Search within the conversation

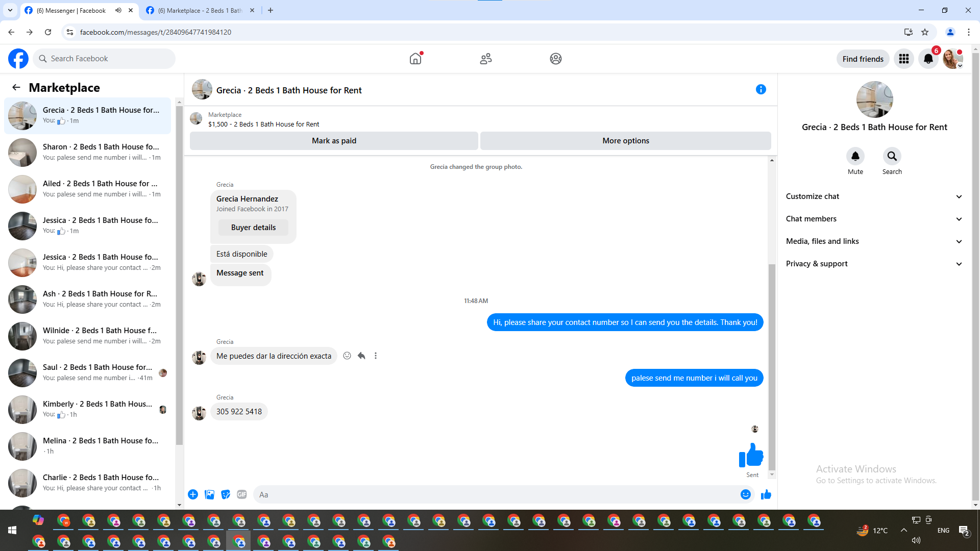click(x=892, y=156)
